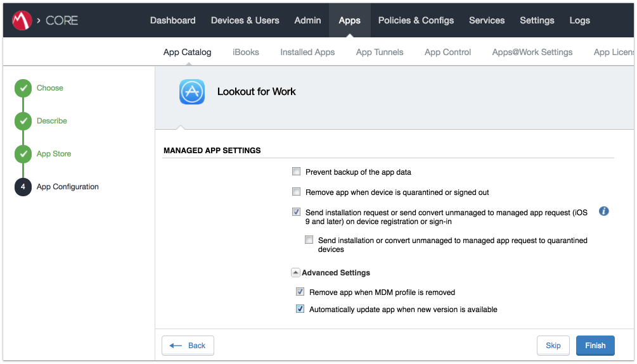Disable Automatically update app when new version

(x=300, y=309)
